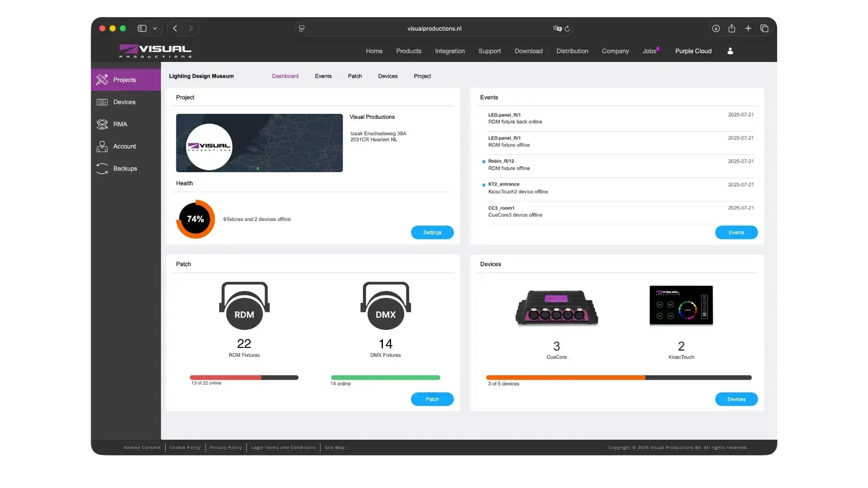
Task: Switch to the Events tab
Action: [x=323, y=76]
